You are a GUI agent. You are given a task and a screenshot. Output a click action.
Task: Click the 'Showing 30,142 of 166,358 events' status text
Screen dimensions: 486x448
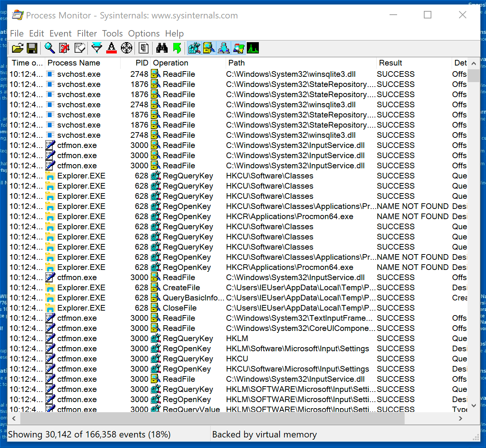(89, 434)
